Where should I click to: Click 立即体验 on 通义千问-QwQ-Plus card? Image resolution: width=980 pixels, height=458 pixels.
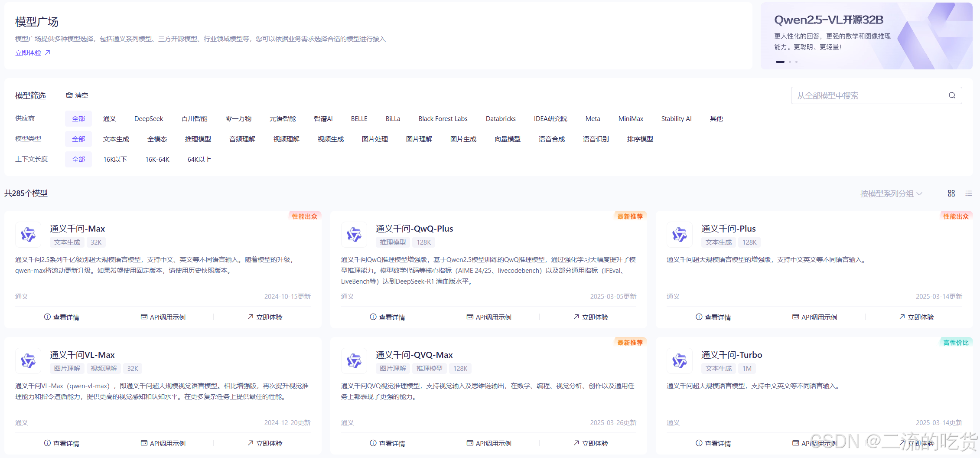tap(591, 317)
